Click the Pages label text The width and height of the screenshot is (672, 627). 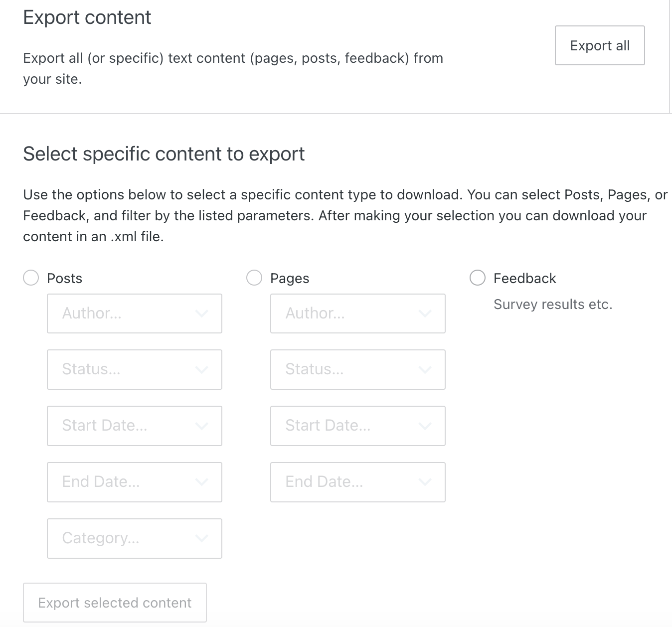point(290,278)
